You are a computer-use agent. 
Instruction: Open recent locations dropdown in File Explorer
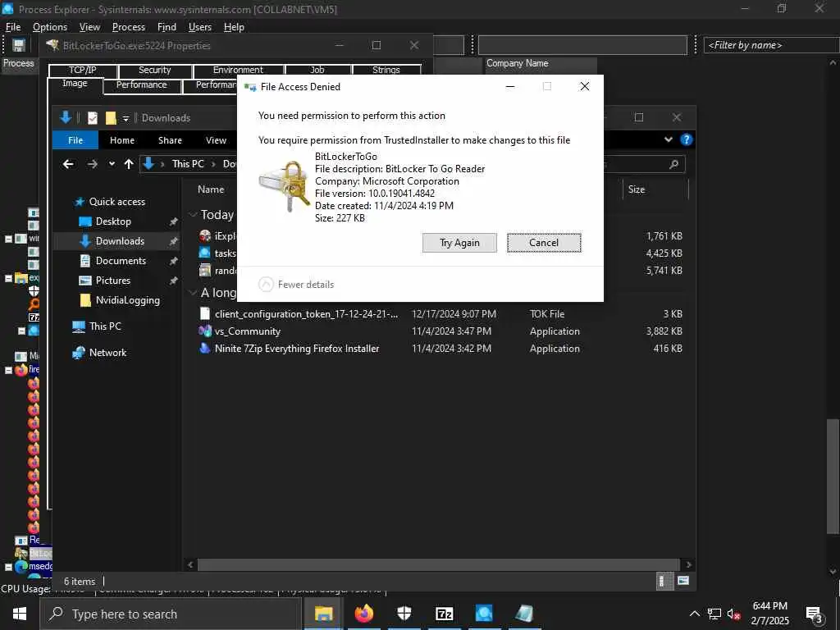point(112,164)
